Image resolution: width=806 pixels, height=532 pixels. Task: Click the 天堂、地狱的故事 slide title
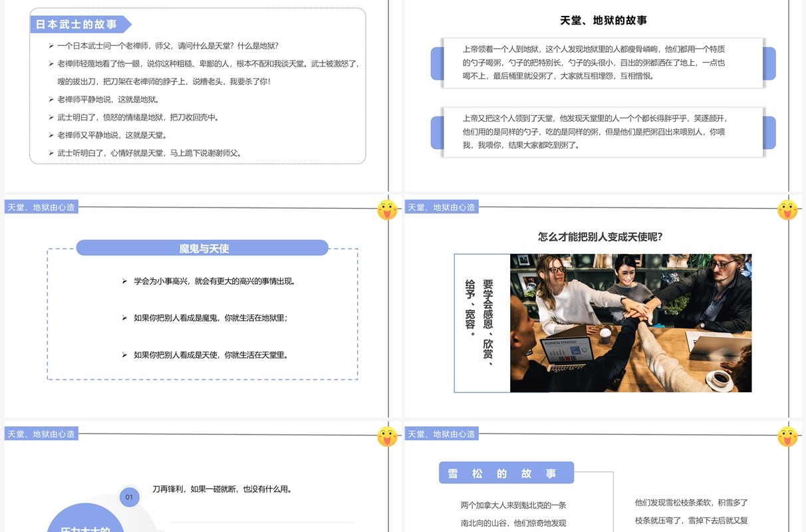[x=603, y=21]
